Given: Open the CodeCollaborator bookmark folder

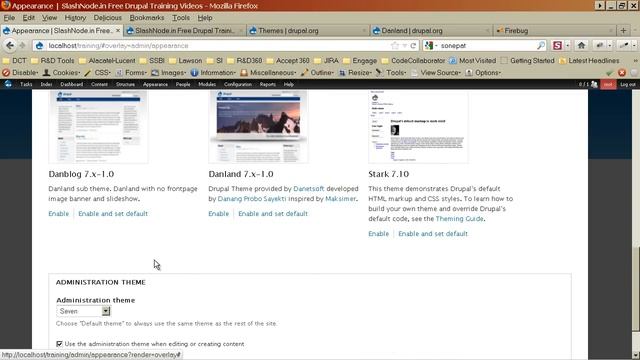Looking at the screenshot, I should (x=413, y=60).
